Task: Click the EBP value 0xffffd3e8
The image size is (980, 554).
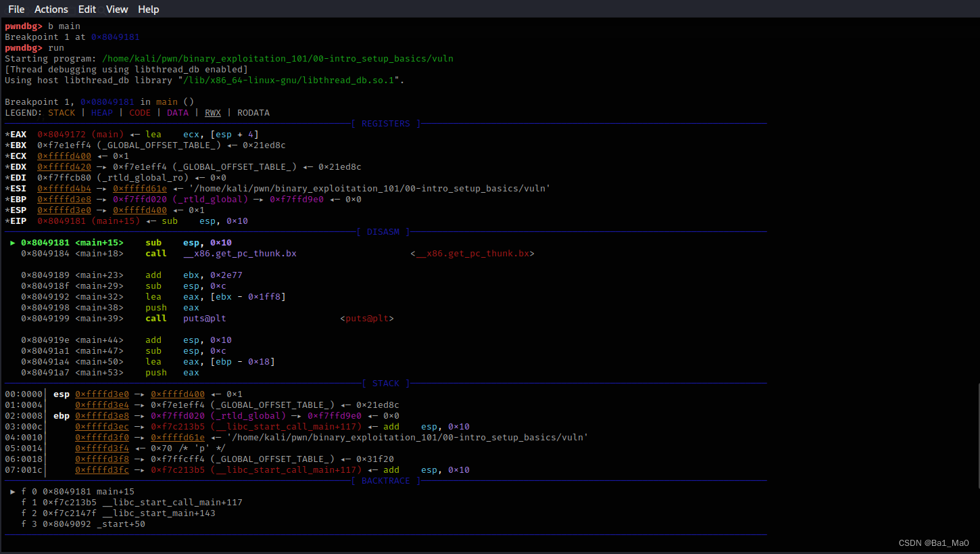Action: [64, 200]
